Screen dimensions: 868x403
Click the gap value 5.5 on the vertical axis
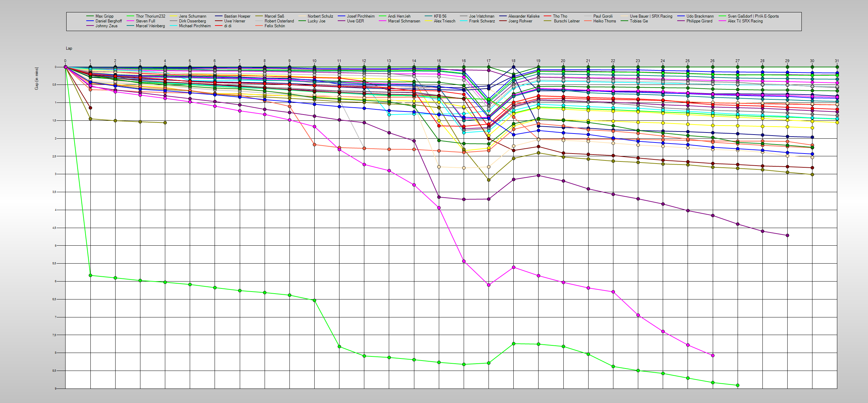coord(54,263)
